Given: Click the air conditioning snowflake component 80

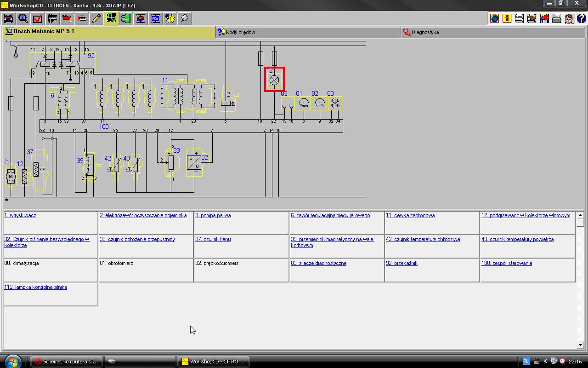Looking at the screenshot, I should click(x=335, y=103).
